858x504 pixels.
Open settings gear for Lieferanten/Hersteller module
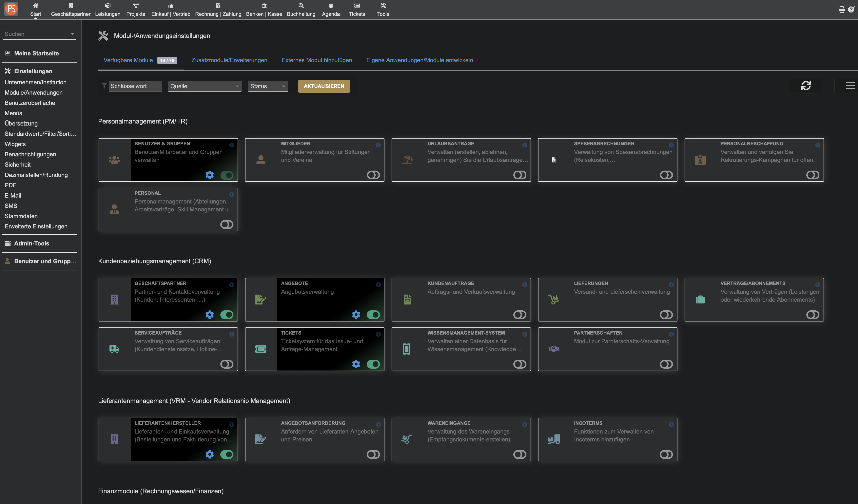(210, 454)
